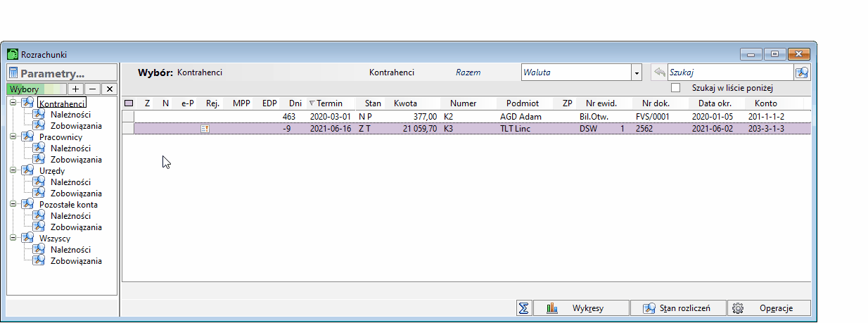Click the minus button next to Wybory
This screenshot has height=323, width=868.
(92, 89)
